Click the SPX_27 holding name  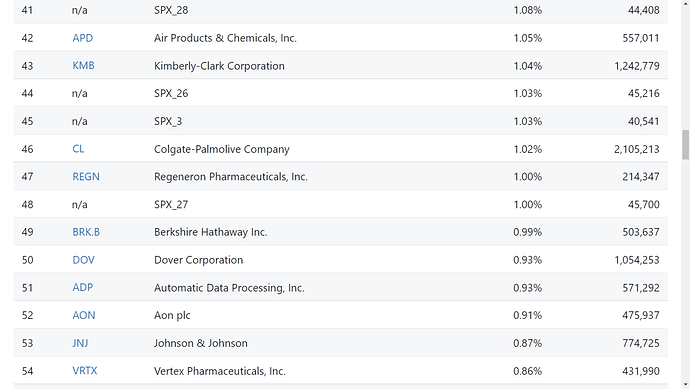coord(171,205)
